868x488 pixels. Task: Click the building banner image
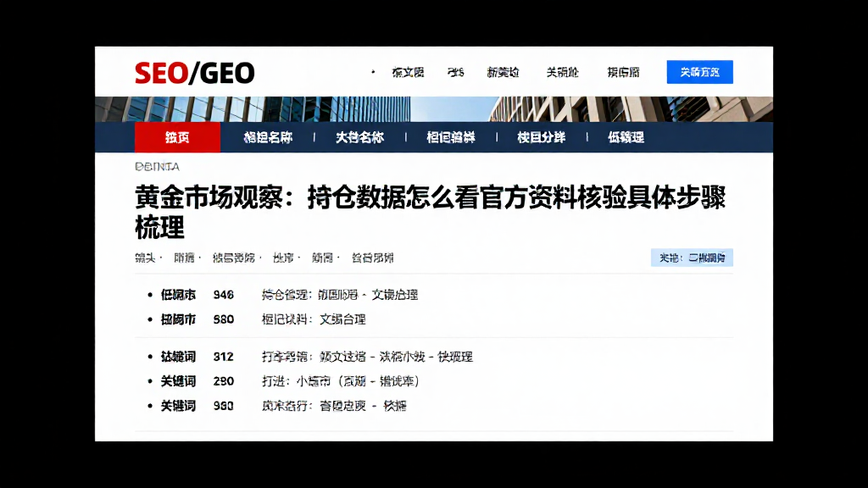(434, 109)
